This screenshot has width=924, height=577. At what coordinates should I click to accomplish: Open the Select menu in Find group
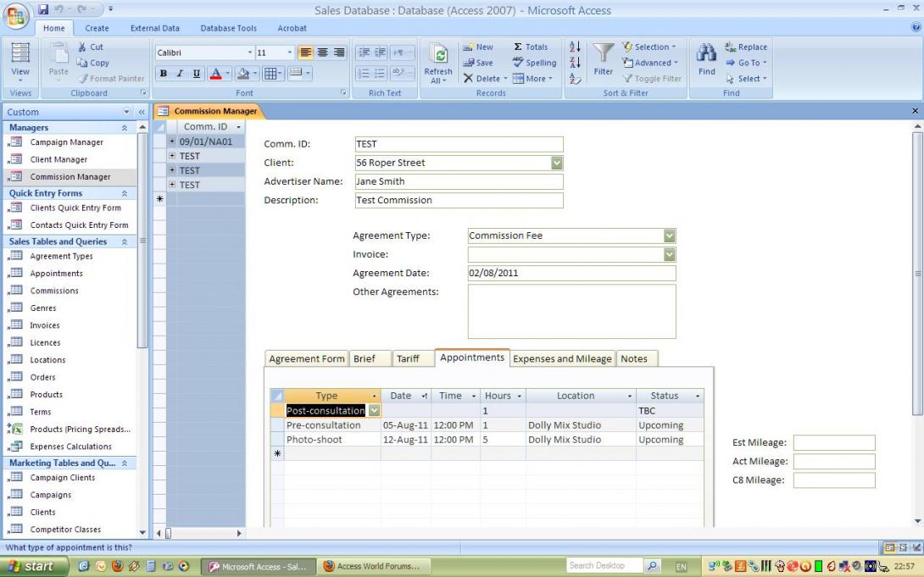point(746,78)
